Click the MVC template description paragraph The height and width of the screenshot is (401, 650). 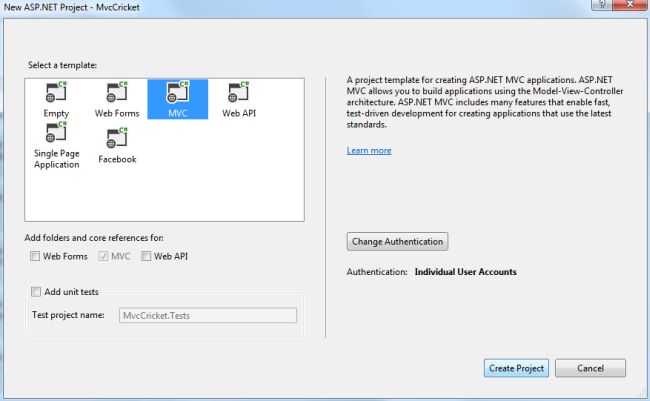pyautogui.click(x=485, y=102)
